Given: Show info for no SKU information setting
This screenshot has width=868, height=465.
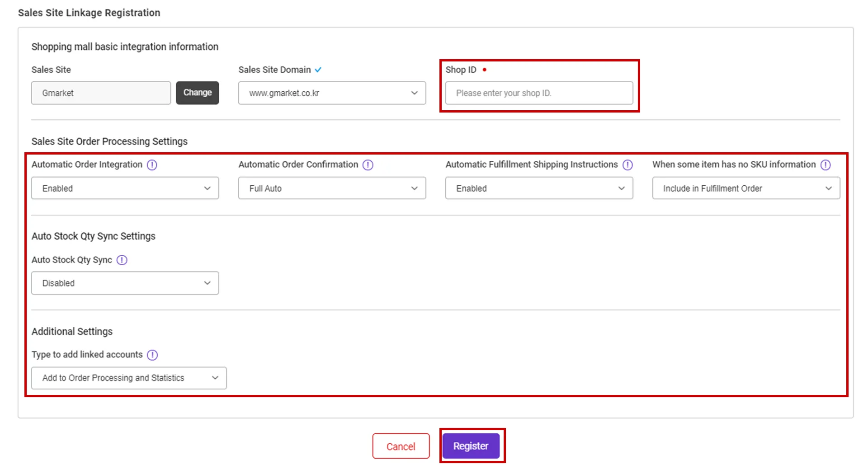Looking at the screenshot, I should [826, 165].
